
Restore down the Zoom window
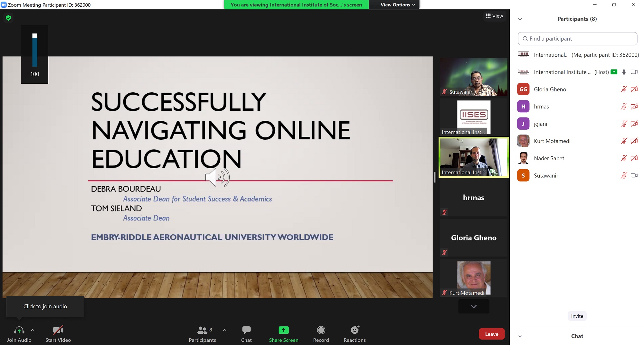click(614, 5)
